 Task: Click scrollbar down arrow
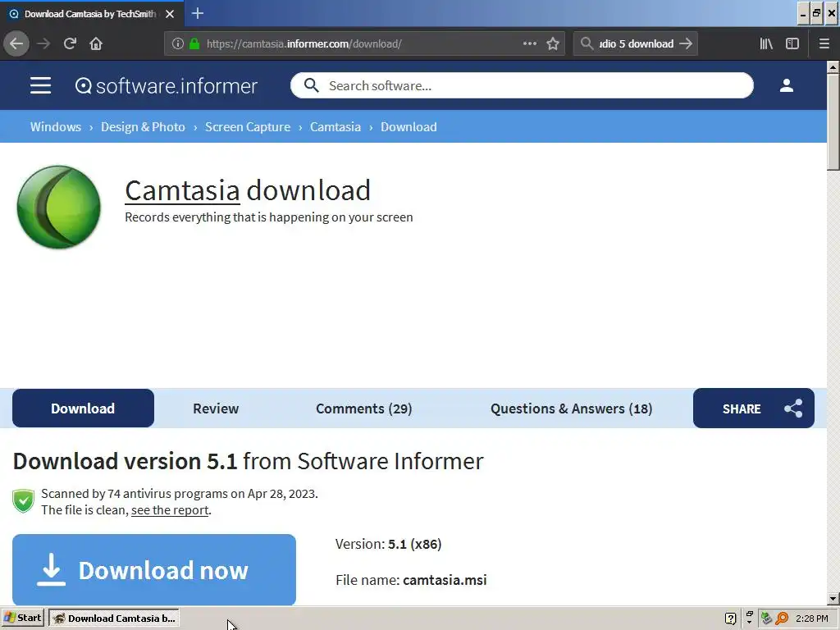point(833,599)
